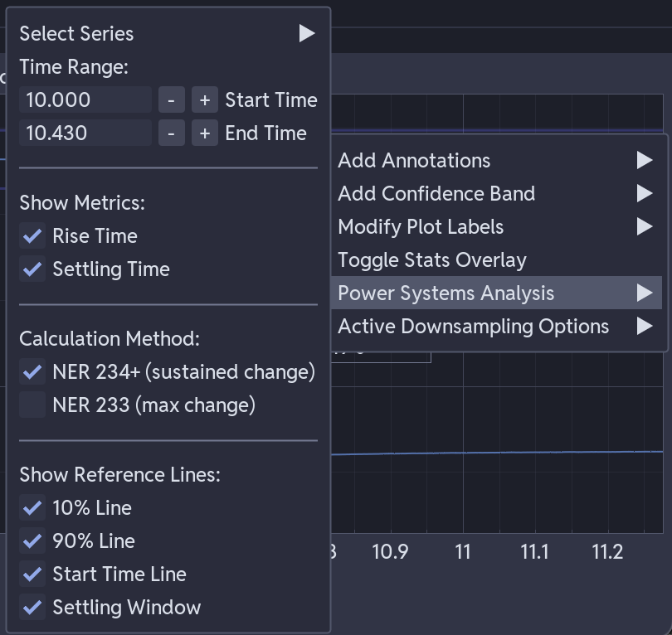The height and width of the screenshot is (635, 672).
Task: Uncheck the Settling Window reference line
Action: point(32,607)
